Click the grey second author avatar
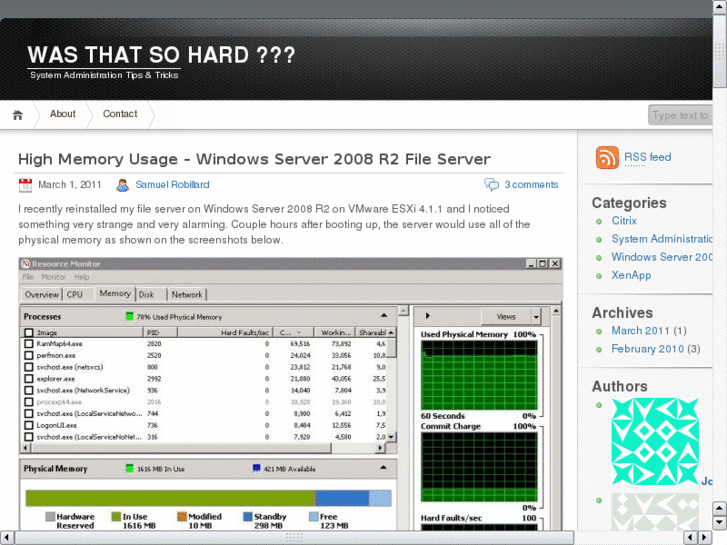This screenshot has height=545, width=727. pyautogui.click(x=655, y=512)
